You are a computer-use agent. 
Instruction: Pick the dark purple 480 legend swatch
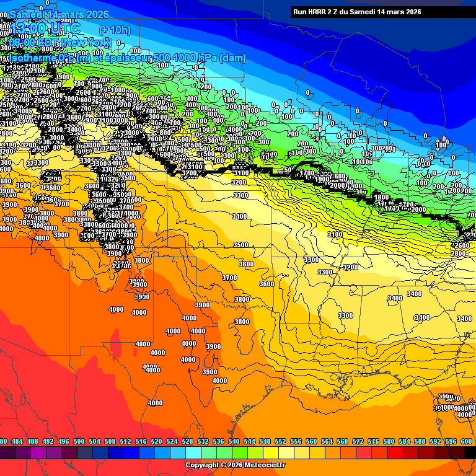point(7,453)
